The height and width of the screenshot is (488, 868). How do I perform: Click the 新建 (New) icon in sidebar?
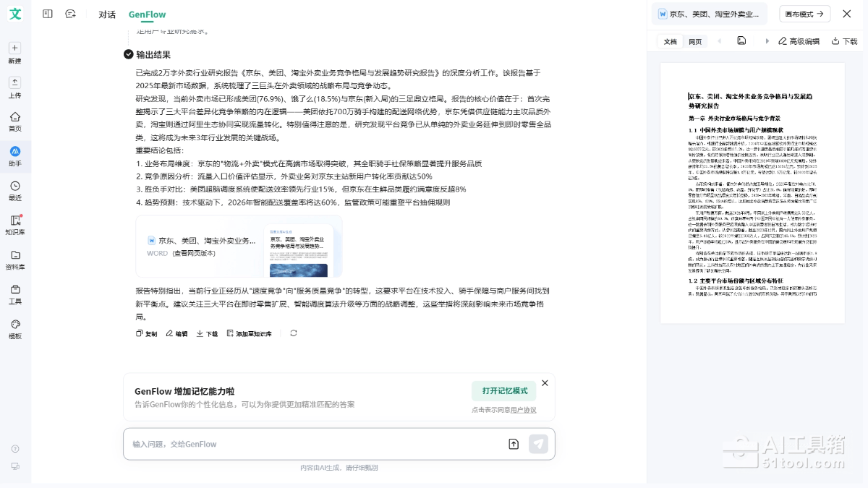click(x=14, y=48)
